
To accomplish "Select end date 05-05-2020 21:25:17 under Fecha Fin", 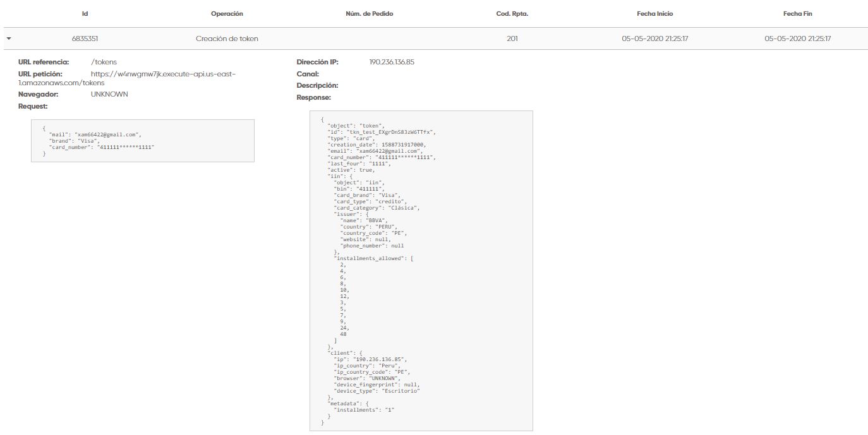I will (797, 39).
